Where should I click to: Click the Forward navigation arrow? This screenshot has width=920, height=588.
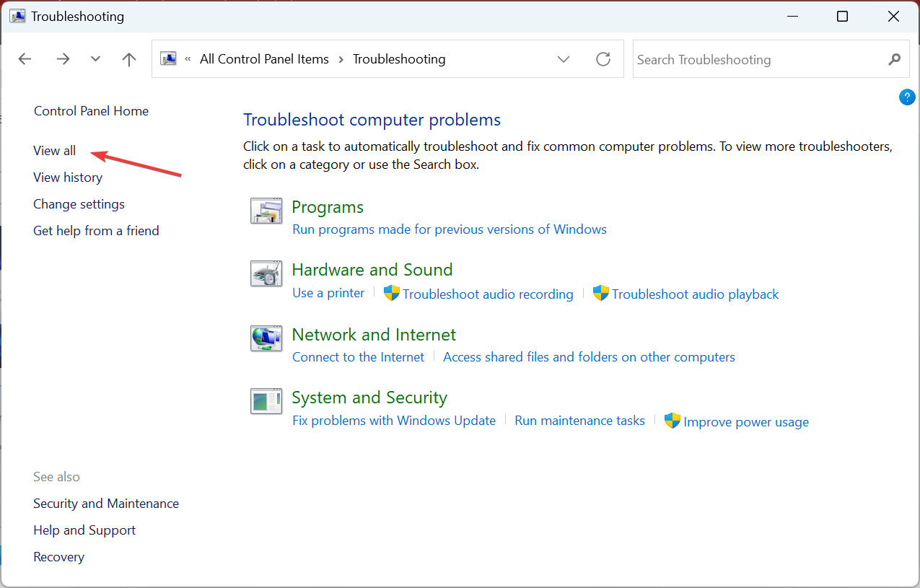point(63,59)
